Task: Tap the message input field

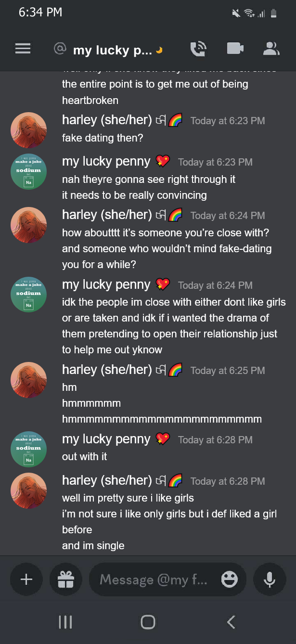Action: 154,580
